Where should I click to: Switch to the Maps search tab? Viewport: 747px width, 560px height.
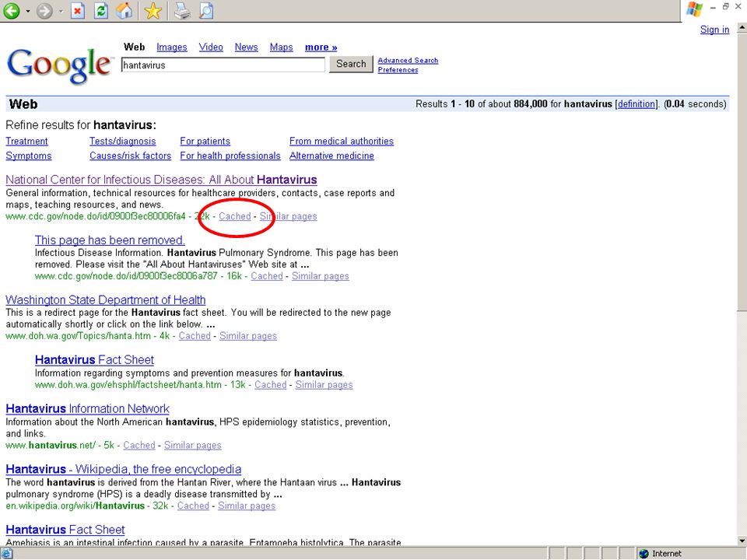tap(281, 47)
